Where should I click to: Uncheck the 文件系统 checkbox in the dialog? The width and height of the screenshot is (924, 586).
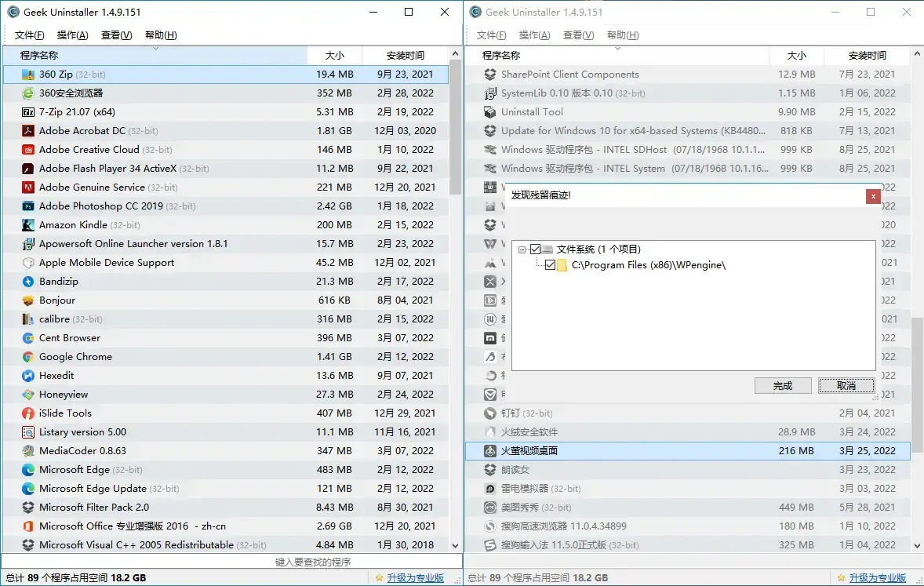(535, 249)
